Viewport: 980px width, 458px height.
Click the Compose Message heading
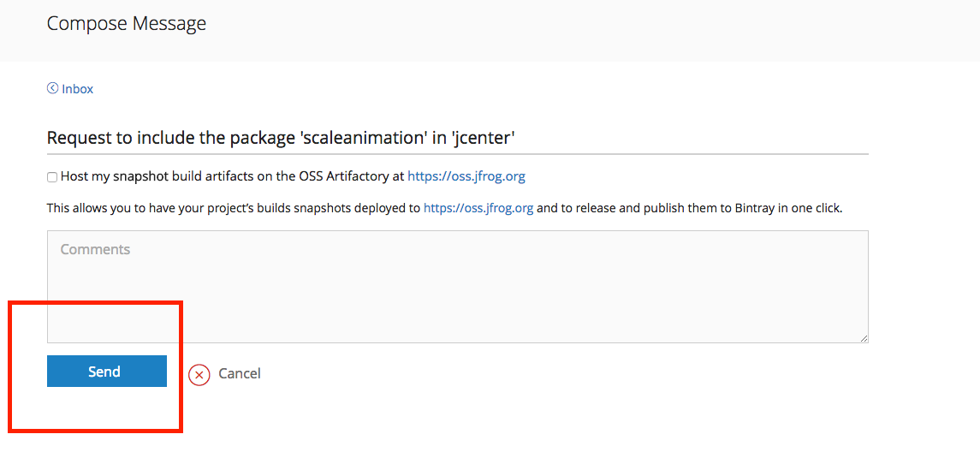point(127,24)
